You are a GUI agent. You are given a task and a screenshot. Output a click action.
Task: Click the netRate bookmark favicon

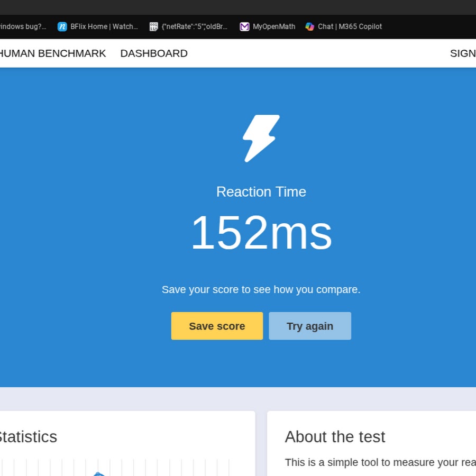(153, 26)
